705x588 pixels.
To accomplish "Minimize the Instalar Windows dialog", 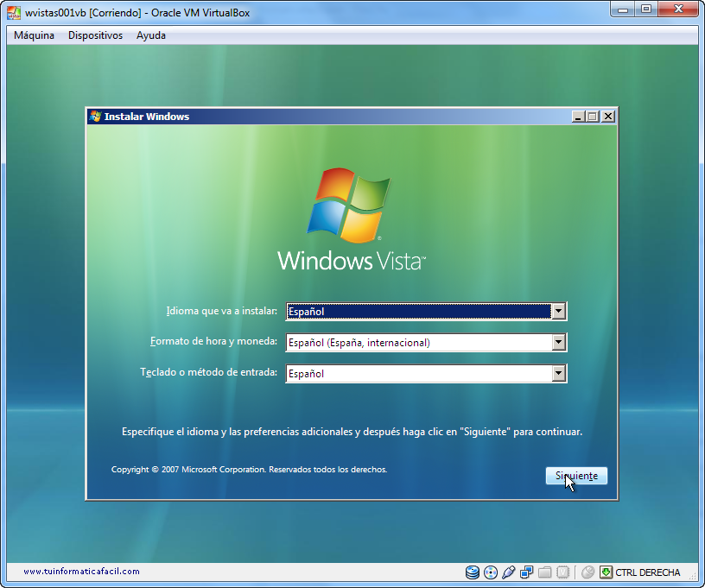I will click(x=578, y=117).
